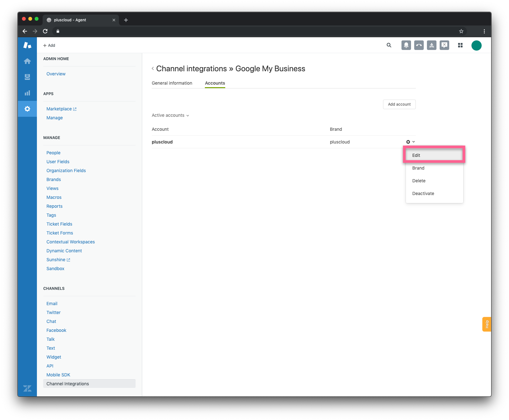Viewport: 509px width, 420px height.
Task: Open the Home icon in the sidebar
Action: click(27, 61)
